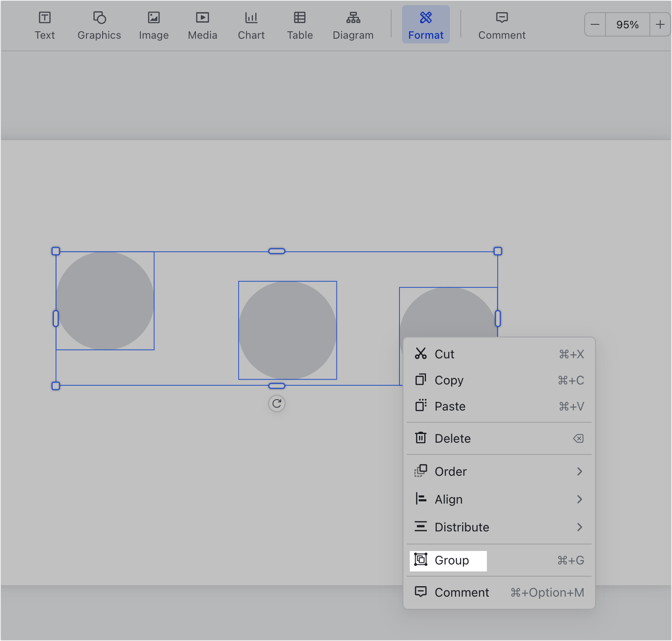Insert a text box using the Text icon
This screenshot has height=641, width=672.
pos(45,25)
